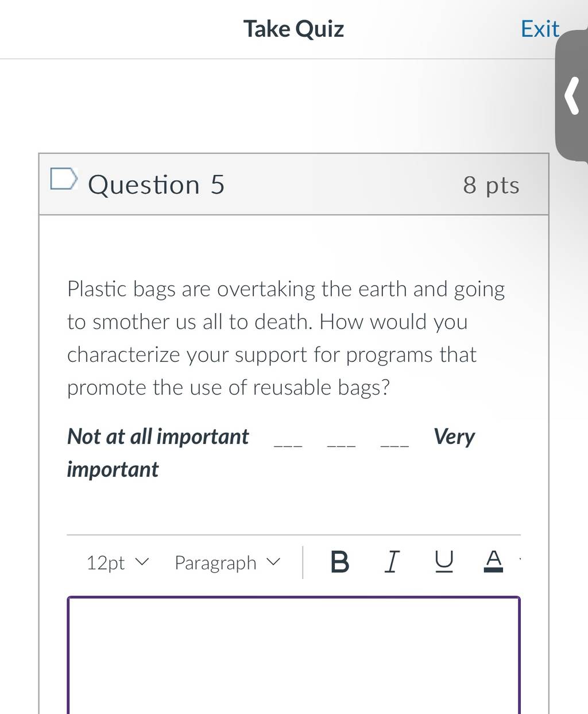Expand the Paragraph style dropdown
This screenshot has height=714, width=588.
pos(227,563)
